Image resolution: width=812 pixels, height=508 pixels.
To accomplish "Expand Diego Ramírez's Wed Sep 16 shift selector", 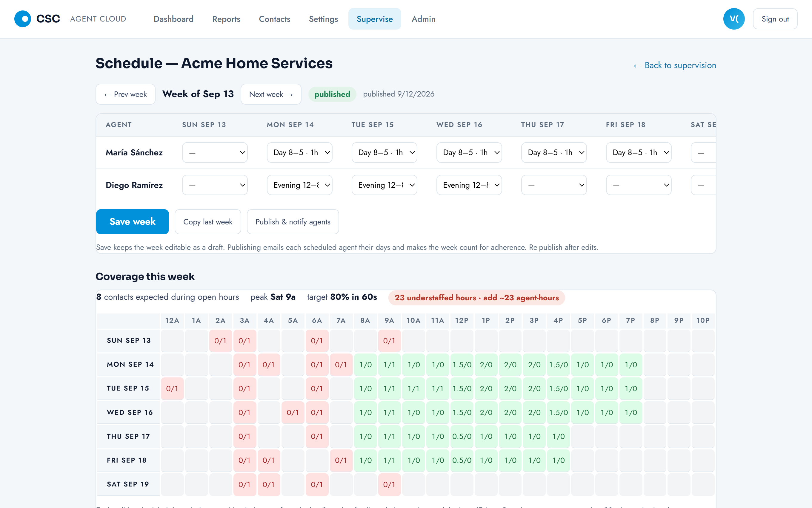I will coord(469,185).
